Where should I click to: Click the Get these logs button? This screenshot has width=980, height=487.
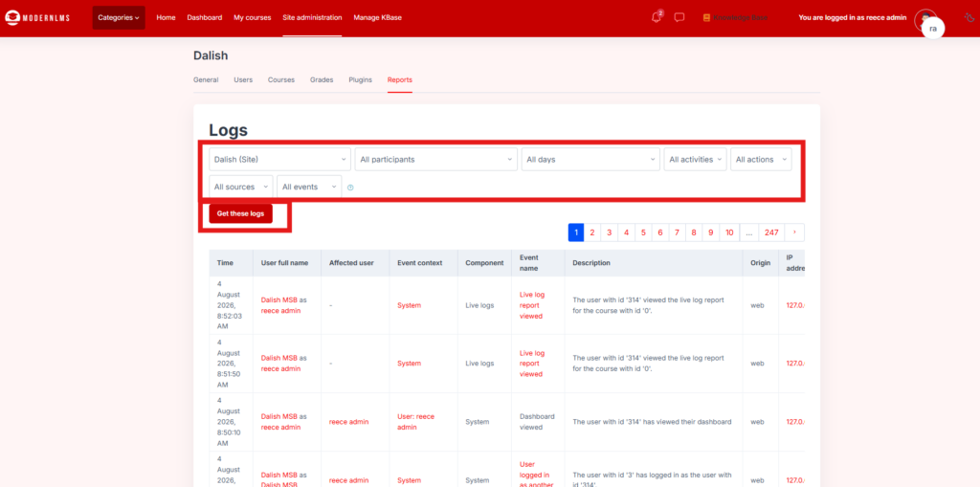(240, 213)
